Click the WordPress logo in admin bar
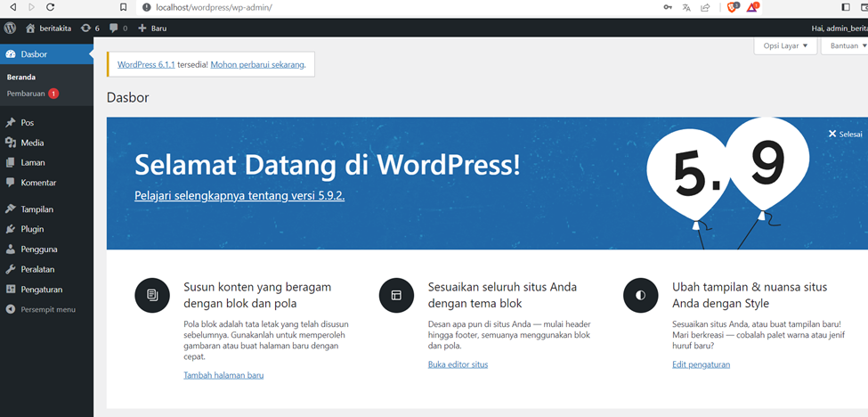This screenshot has width=868, height=417. (x=10, y=29)
